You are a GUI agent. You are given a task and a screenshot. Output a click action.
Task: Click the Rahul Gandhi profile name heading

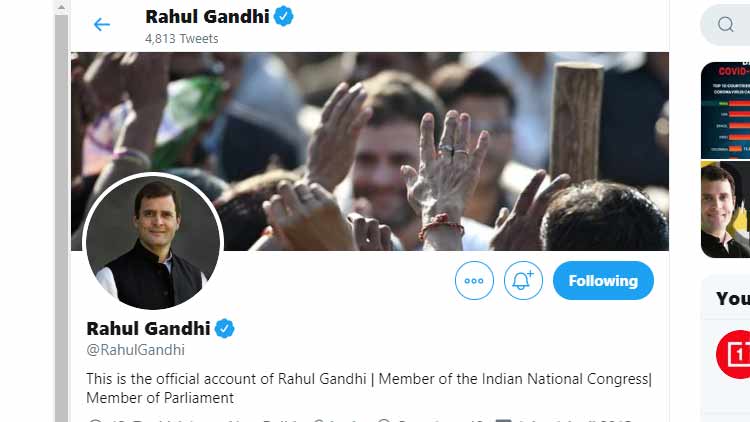[148, 328]
